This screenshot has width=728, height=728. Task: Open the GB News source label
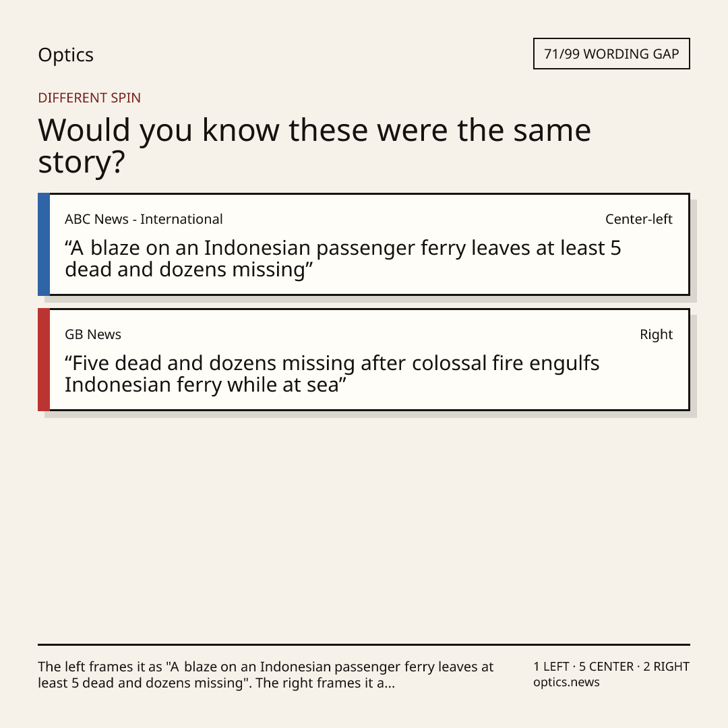tap(93, 334)
